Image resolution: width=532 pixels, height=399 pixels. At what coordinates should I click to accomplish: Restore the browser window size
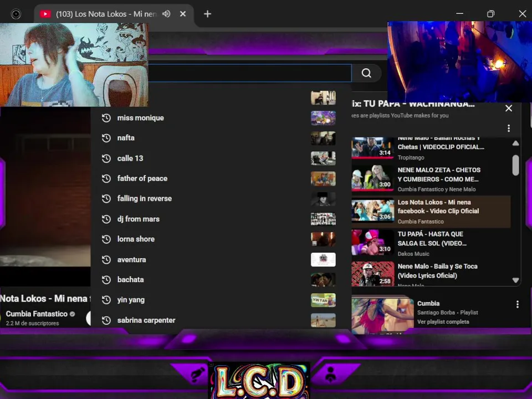coord(490,14)
